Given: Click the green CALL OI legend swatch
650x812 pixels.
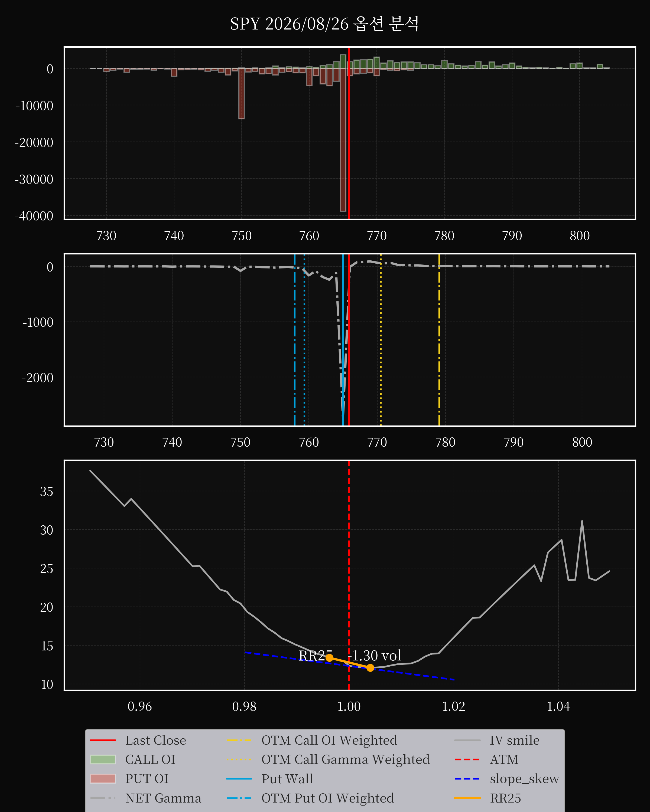Looking at the screenshot, I should [103, 760].
